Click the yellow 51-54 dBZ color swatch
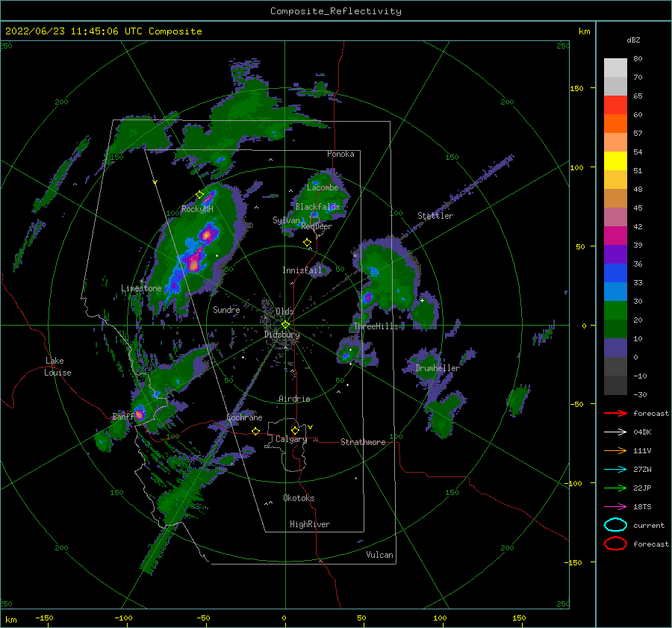 tap(615, 161)
